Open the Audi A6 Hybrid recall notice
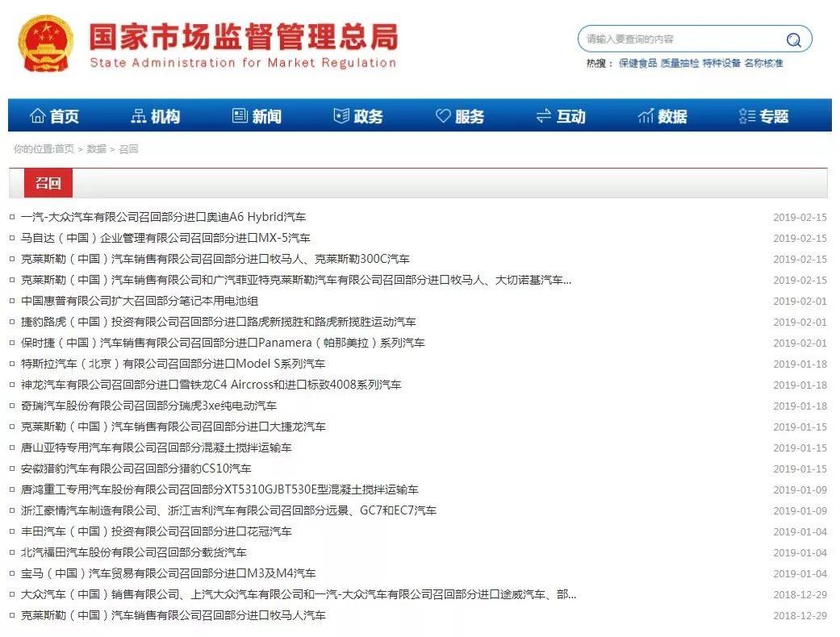This screenshot has width=840, height=637. click(163, 217)
